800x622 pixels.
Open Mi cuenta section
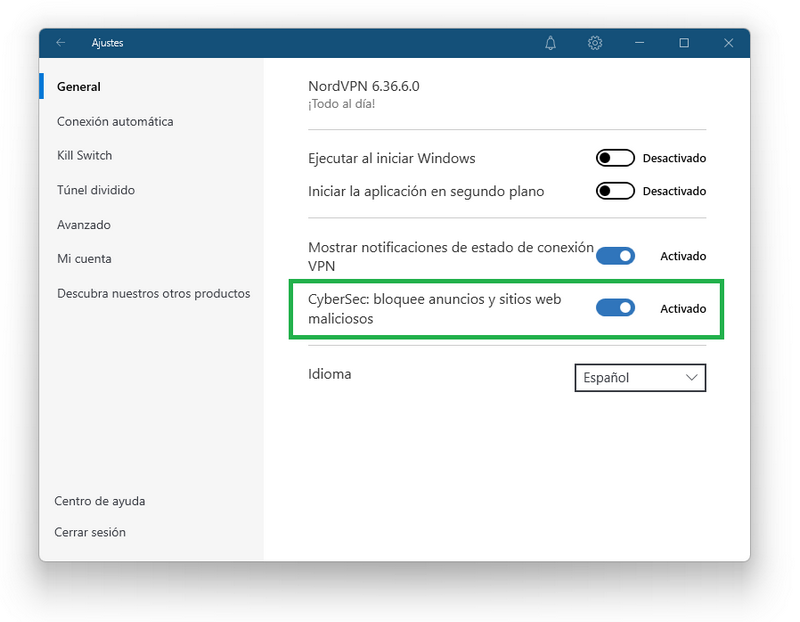(x=84, y=259)
